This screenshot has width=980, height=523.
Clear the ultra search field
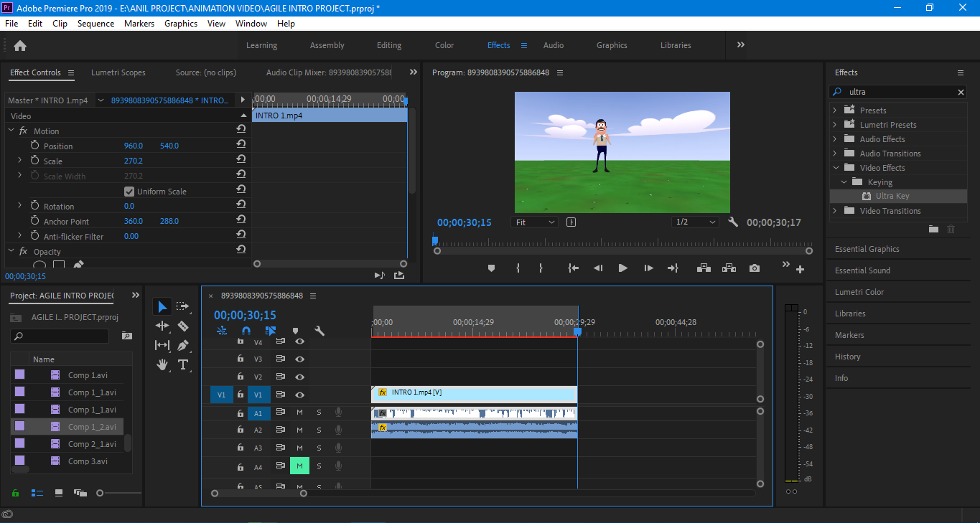click(x=961, y=92)
